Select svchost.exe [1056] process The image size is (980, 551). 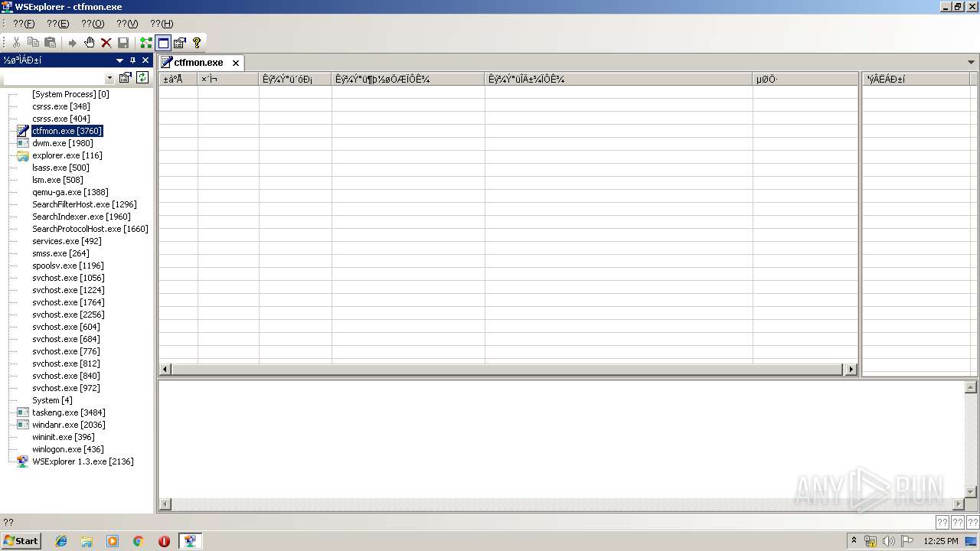pos(68,278)
